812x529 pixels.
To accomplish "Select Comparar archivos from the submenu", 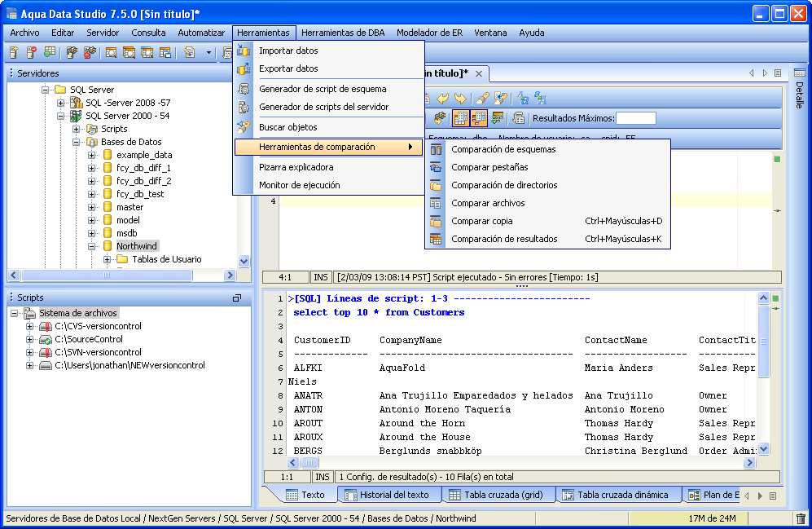I will (488, 203).
